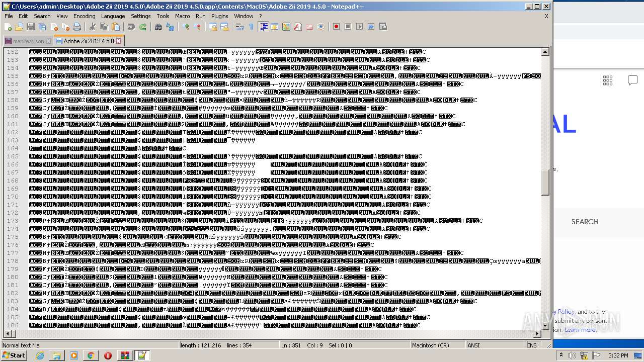Open the Window menu
The height and width of the screenshot is (362, 644).
coord(244,16)
